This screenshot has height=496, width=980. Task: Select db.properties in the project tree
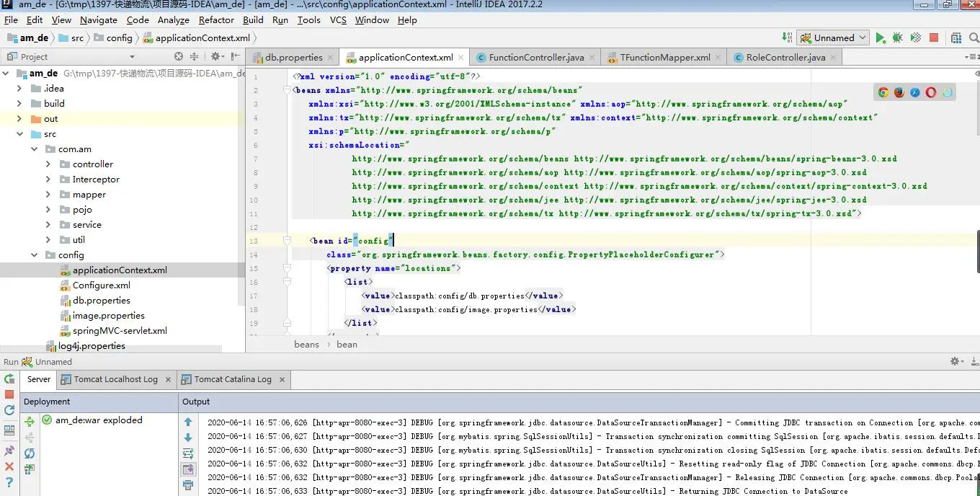click(x=101, y=301)
